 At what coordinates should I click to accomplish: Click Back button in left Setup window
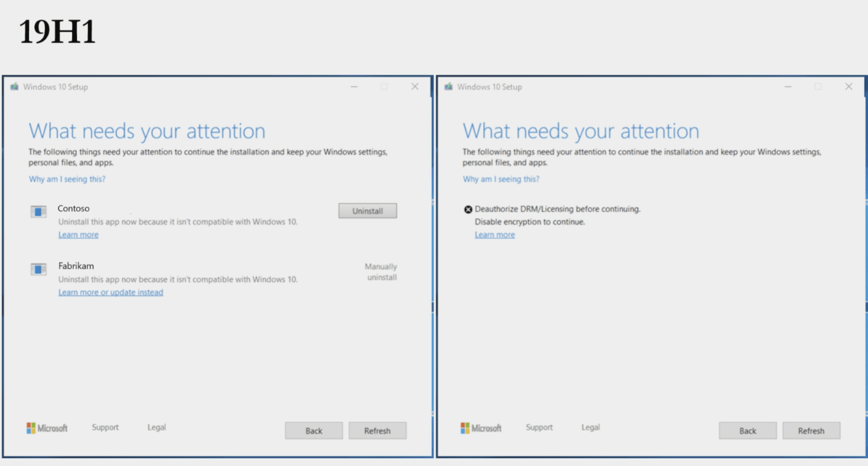(314, 431)
